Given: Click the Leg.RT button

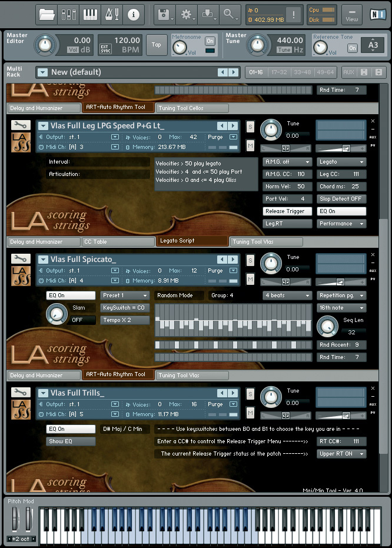Looking at the screenshot, I should (x=287, y=223).
